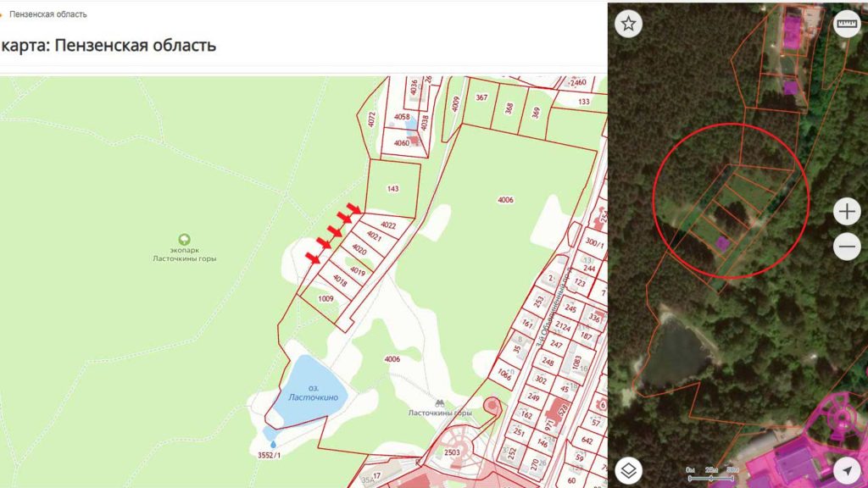Select land parcel 143

coord(392,188)
